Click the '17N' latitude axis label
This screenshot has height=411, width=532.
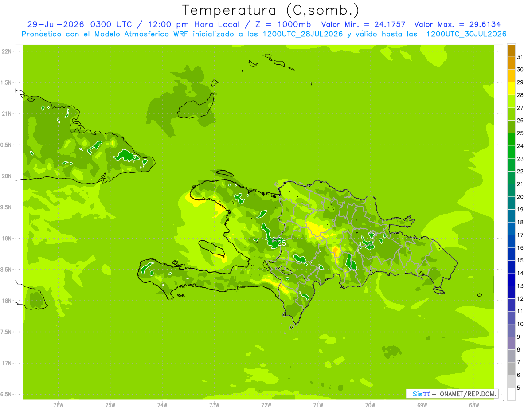(x=7, y=363)
